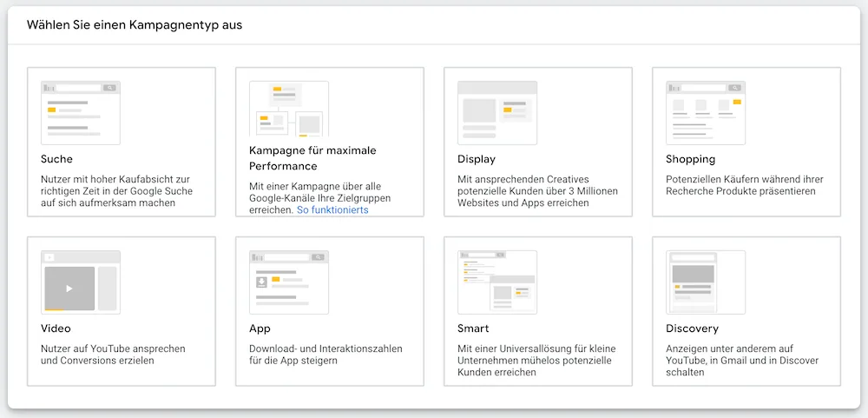Click description 'Nutzer mit hoher Kaufabsicht'
Image resolution: width=868 pixels, height=418 pixels.
click(117, 191)
